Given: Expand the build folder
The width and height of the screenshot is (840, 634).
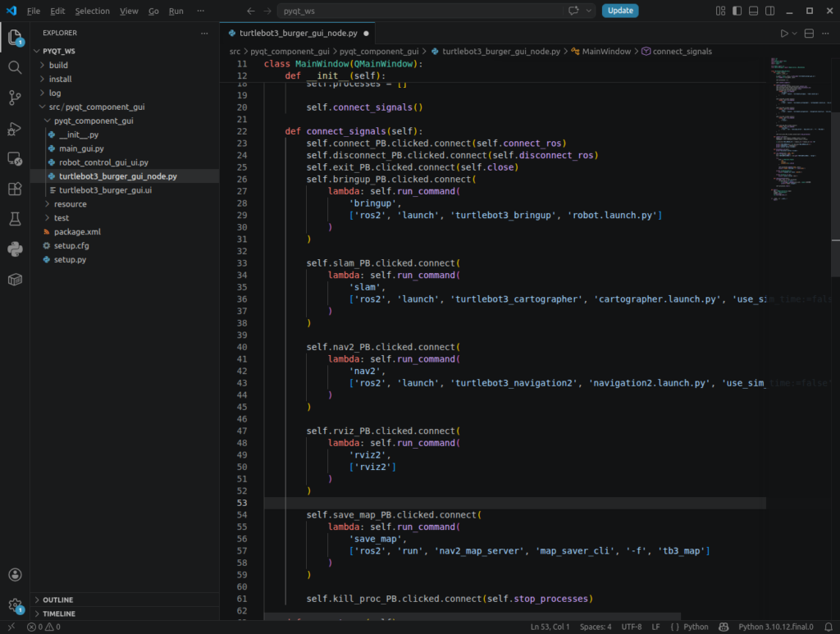Looking at the screenshot, I should [x=126, y=65].
